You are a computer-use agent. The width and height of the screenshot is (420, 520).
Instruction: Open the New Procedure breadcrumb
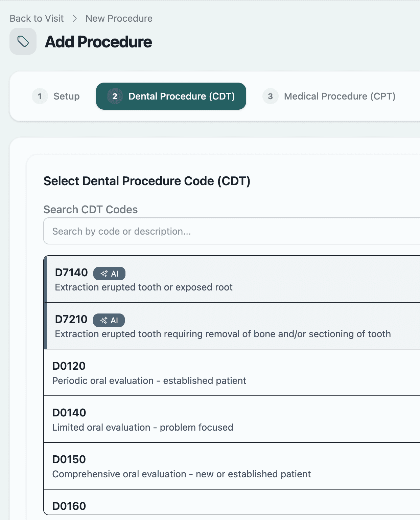(x=119, y=18)
